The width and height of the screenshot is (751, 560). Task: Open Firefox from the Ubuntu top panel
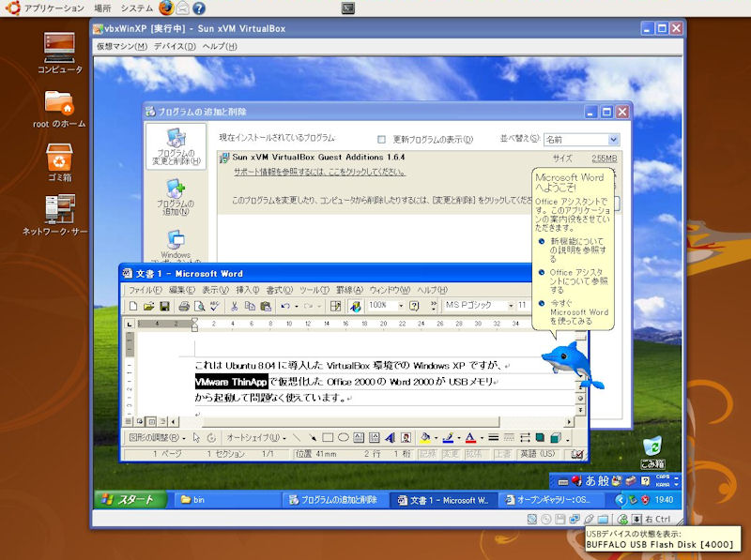166,8
